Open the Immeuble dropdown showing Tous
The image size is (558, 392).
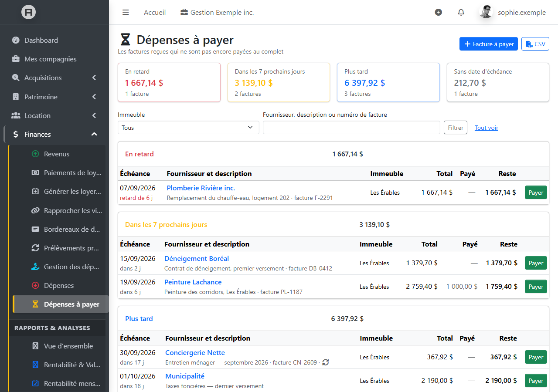point(188,128)
